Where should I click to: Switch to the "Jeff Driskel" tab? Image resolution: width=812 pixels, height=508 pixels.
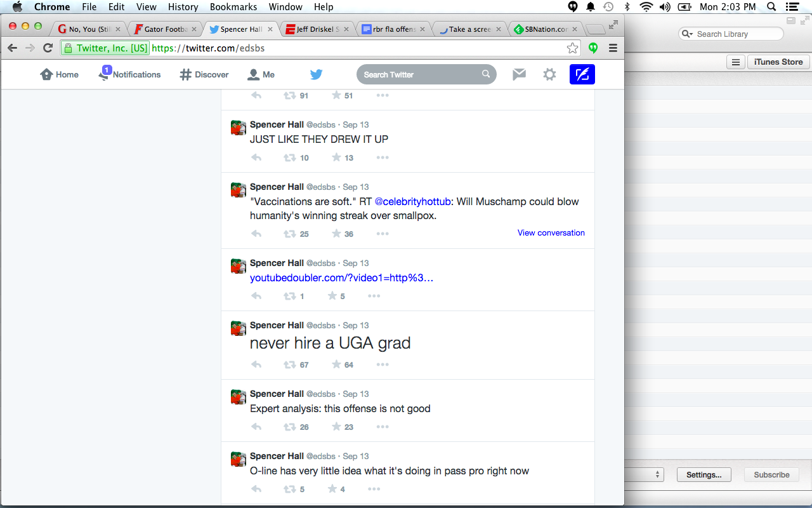[x=317, y=29]
